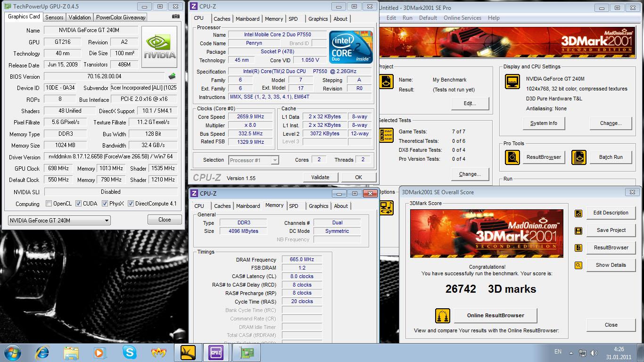
Task: Click the Online ResultBrowser button
Action: coord(495,315)
